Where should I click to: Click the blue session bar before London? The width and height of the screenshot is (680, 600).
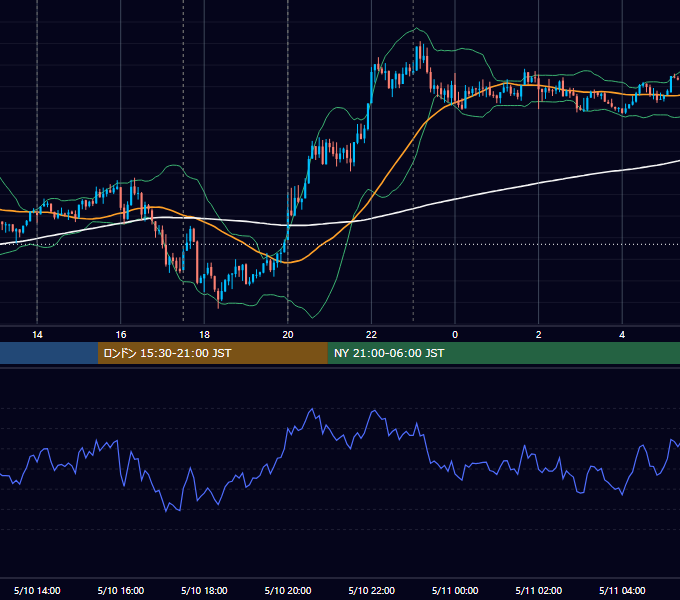49,353
